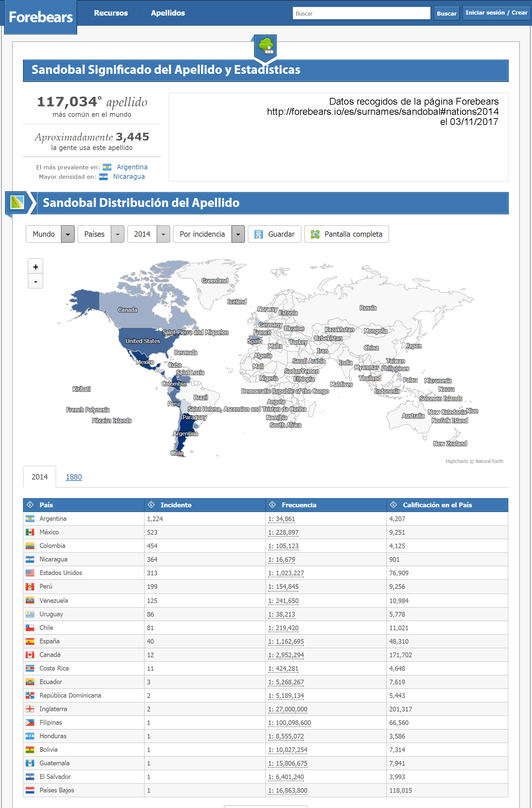Click the España flag in the table
The height and width of the screenshot is (808, 532).
click(30, 641)
